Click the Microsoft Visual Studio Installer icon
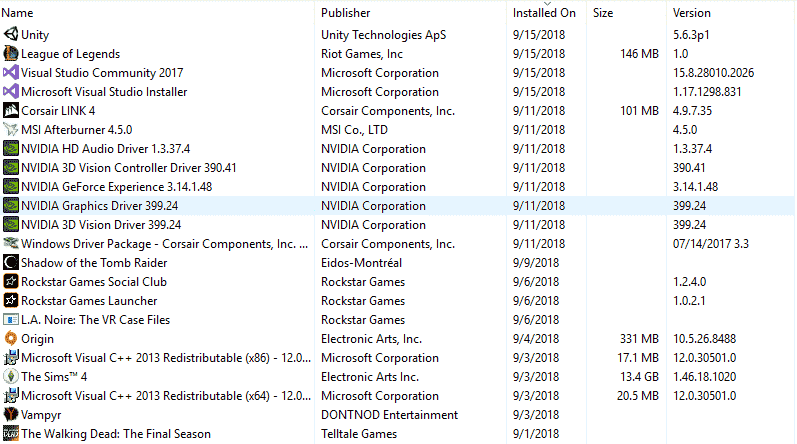The height and width of the screenshot is (444, 797). click(11, 91)
